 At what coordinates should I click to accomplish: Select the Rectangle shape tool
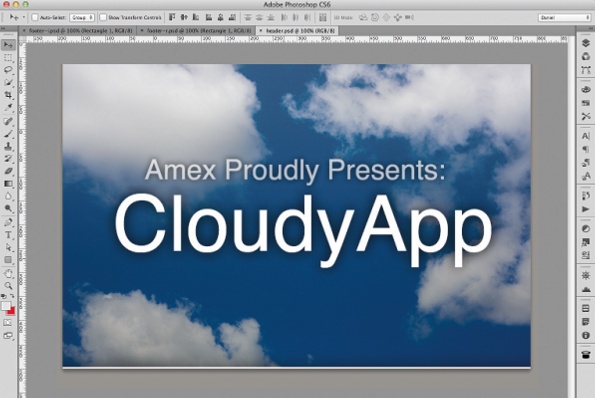[8, 260]
